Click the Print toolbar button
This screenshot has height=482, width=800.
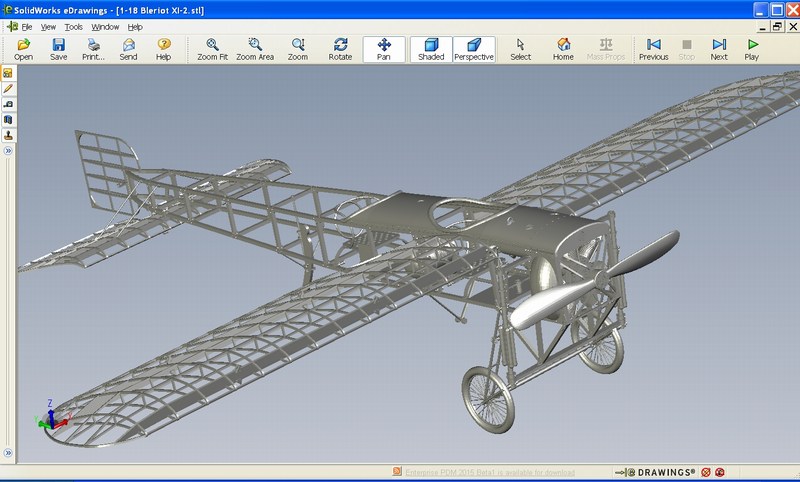[x=93, y=49]
